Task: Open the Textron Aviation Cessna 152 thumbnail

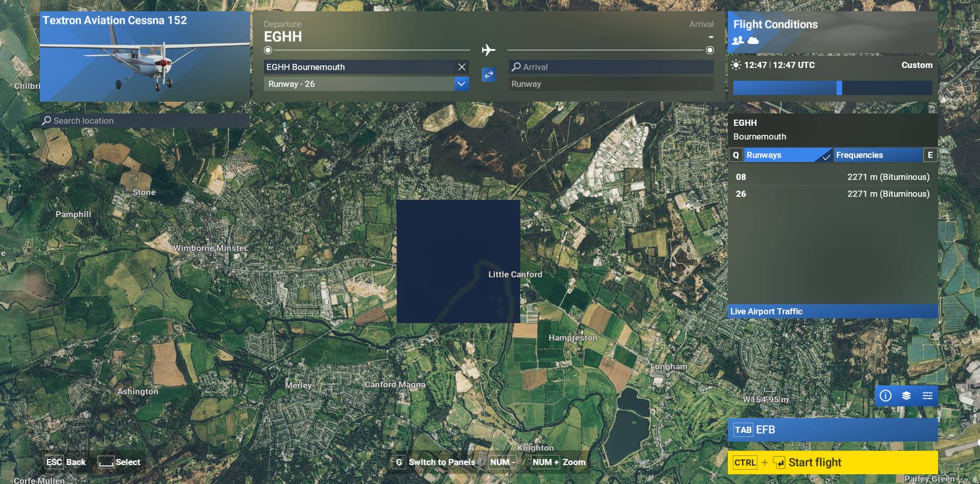Action: (x=145, y=57)
